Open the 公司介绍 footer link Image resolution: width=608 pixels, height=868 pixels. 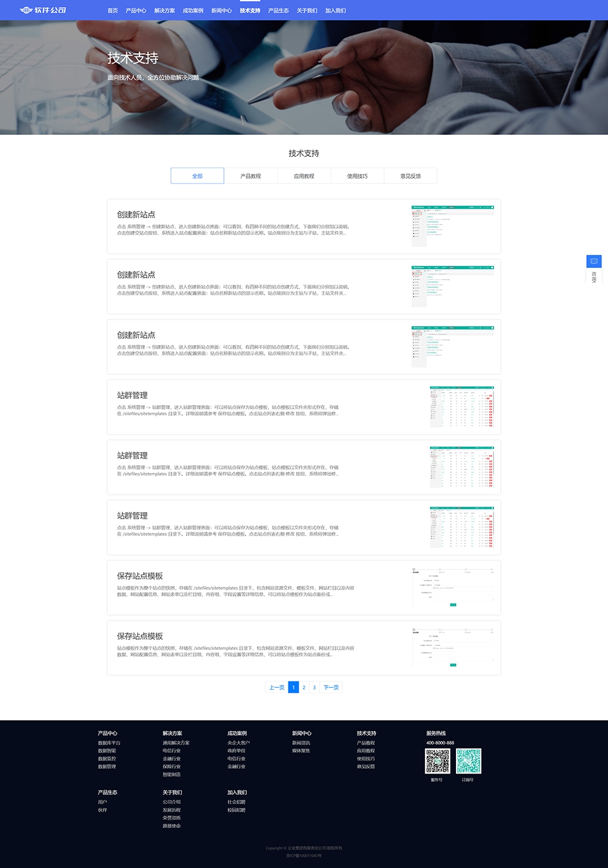pyautogui.click(x=172, y=802)
